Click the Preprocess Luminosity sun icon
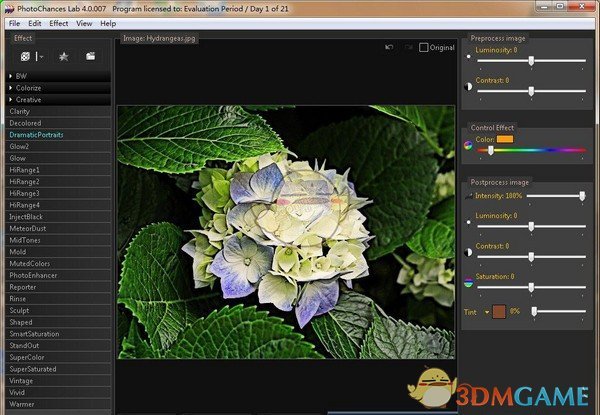The height and width of the screenshot is (415, 600). (x=468, y=57)
